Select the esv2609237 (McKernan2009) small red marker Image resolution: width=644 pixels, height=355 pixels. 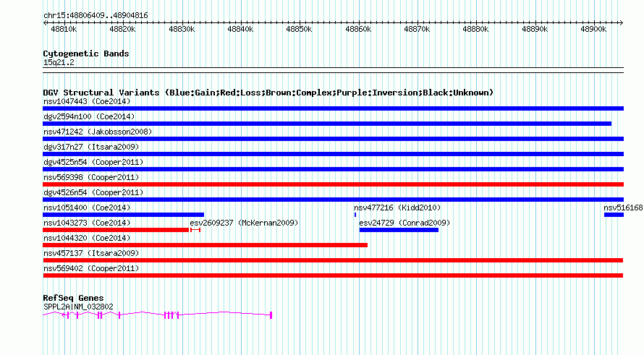pos(195,230)
